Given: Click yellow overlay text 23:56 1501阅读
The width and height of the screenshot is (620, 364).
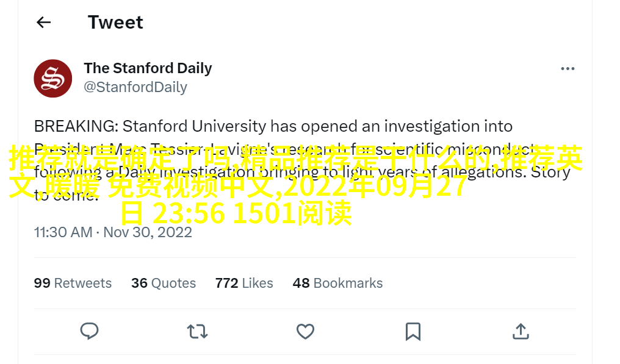Looking at the screenshot, I should 252,213.
